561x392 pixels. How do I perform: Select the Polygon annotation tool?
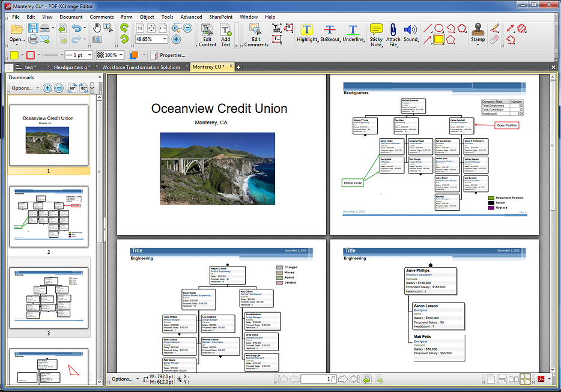(x=451, y=40)
